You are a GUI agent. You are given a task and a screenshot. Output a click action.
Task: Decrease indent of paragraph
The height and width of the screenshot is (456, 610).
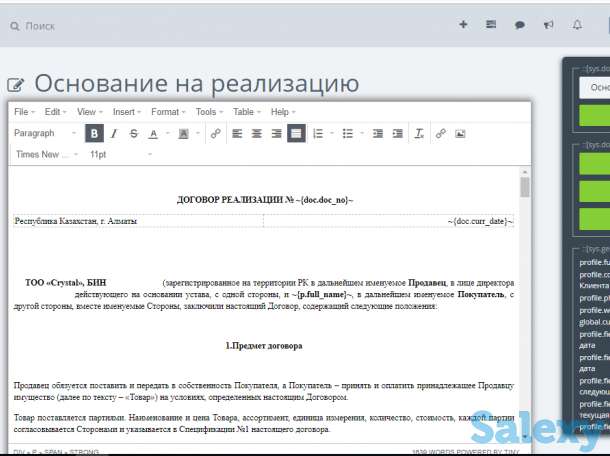point(378,133)
